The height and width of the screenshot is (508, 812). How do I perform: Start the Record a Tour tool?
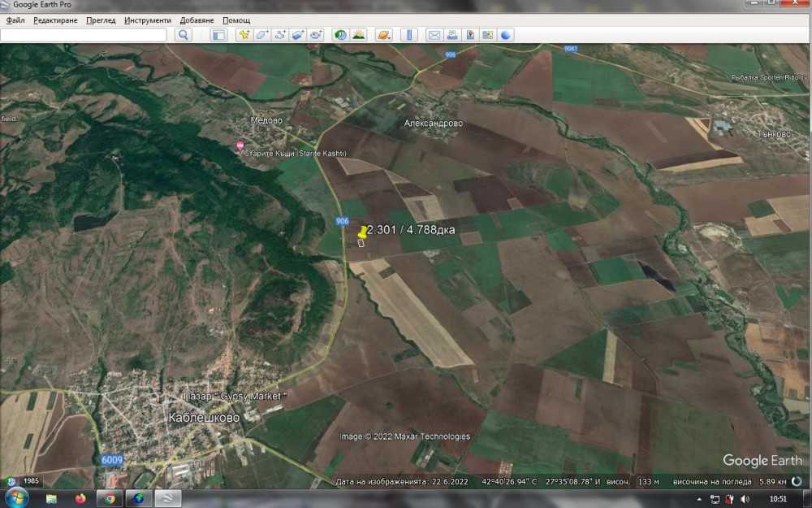[x=316, y=35]
